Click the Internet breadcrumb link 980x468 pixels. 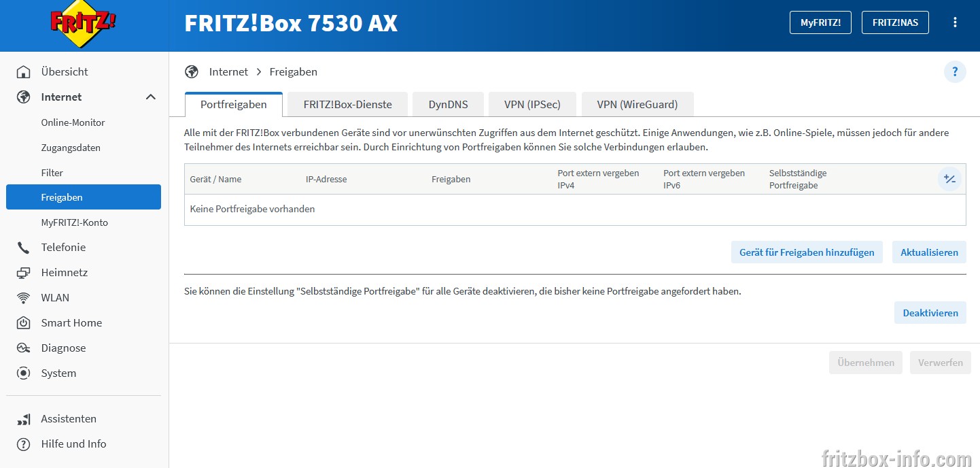(228, 71)
